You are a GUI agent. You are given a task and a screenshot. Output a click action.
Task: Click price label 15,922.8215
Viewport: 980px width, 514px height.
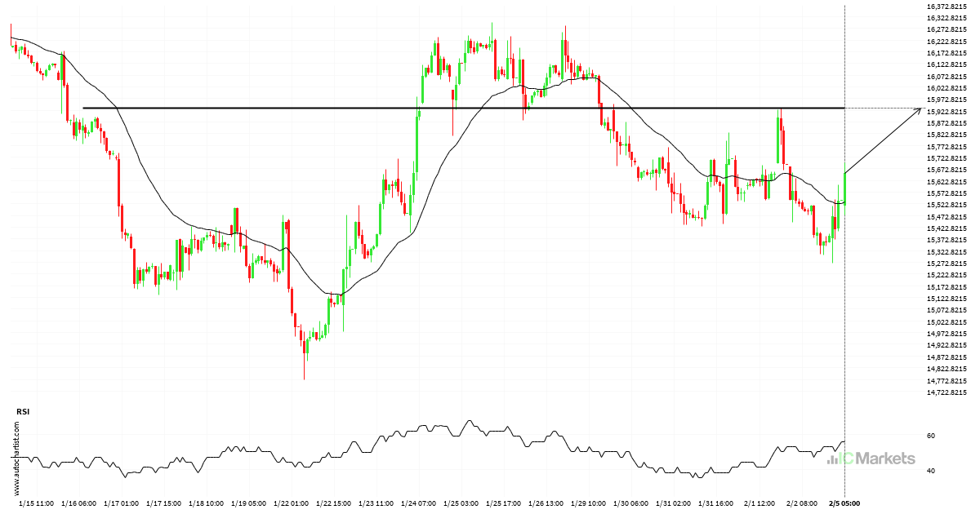[x=947, y=112]
